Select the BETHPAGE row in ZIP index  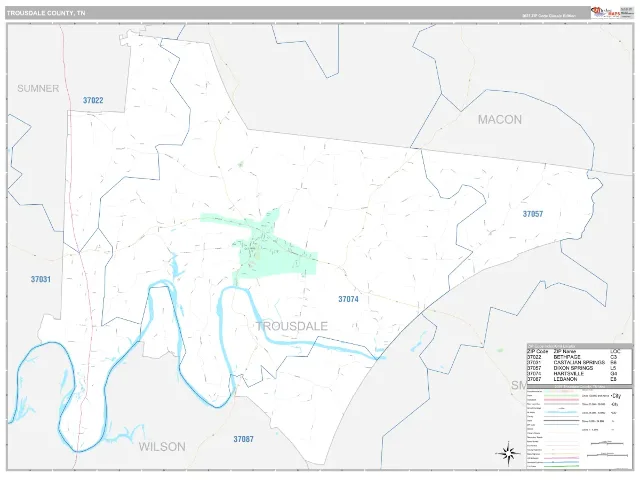[x=578, y=357]
